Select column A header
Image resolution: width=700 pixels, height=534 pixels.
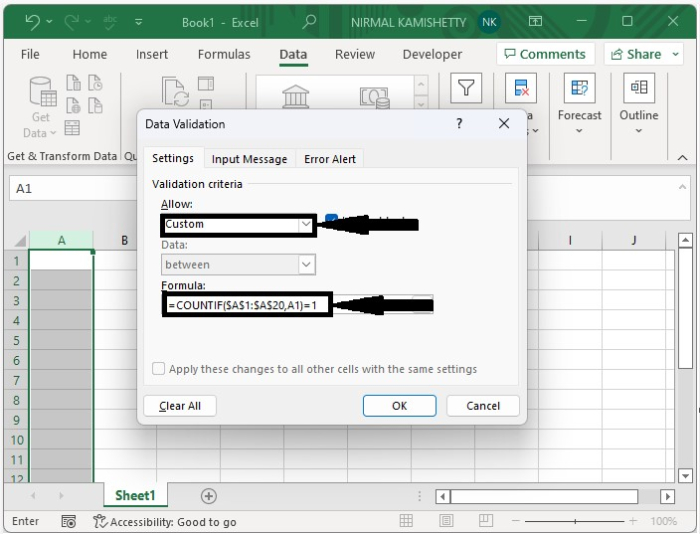click(x=62, y=241)
